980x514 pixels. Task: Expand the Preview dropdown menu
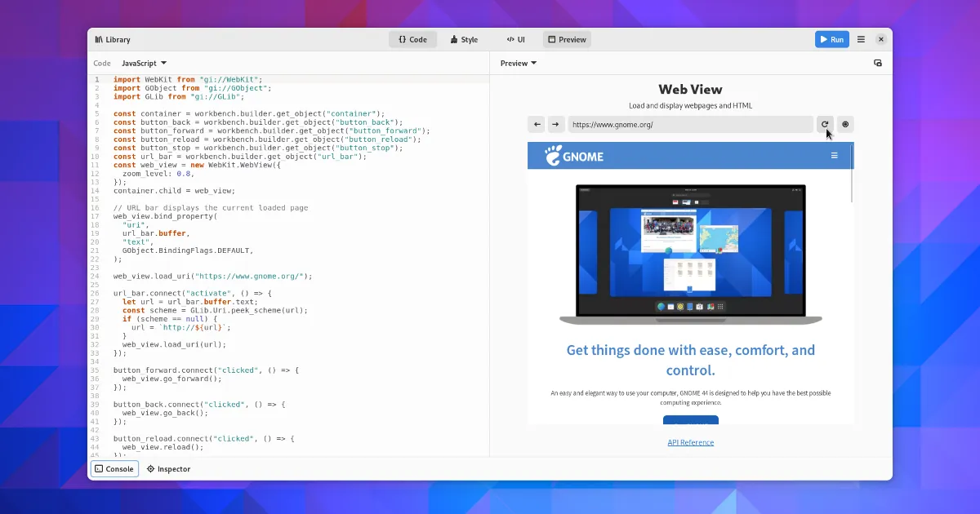(519, 63)
